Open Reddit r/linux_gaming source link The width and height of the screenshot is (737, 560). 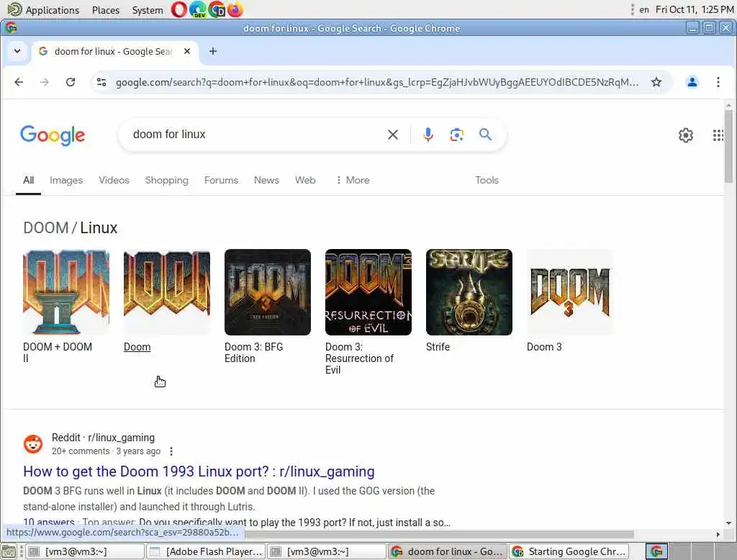[x=103, y=438]
